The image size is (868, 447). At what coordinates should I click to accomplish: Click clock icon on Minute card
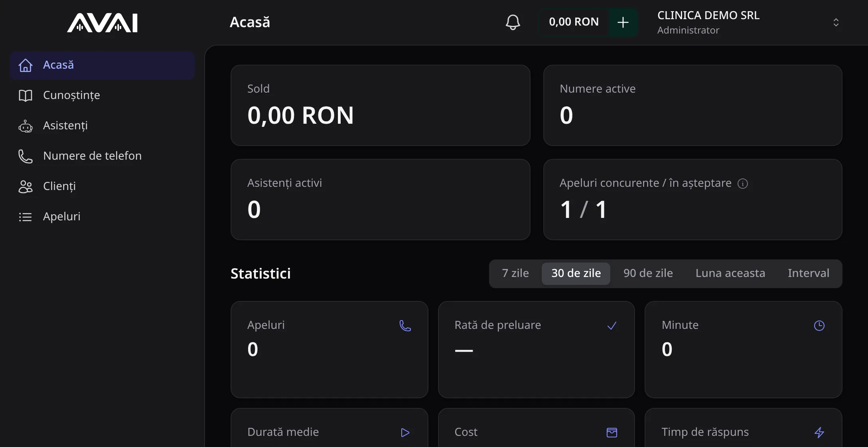[x=819, y=326]
